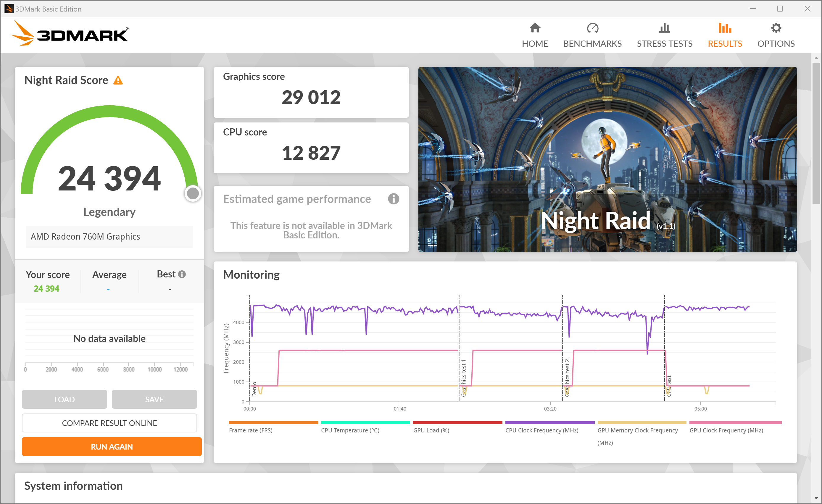Click the CPU test timeline marker
This screenshot has height=504, width=822.
[x=668, y=386]
